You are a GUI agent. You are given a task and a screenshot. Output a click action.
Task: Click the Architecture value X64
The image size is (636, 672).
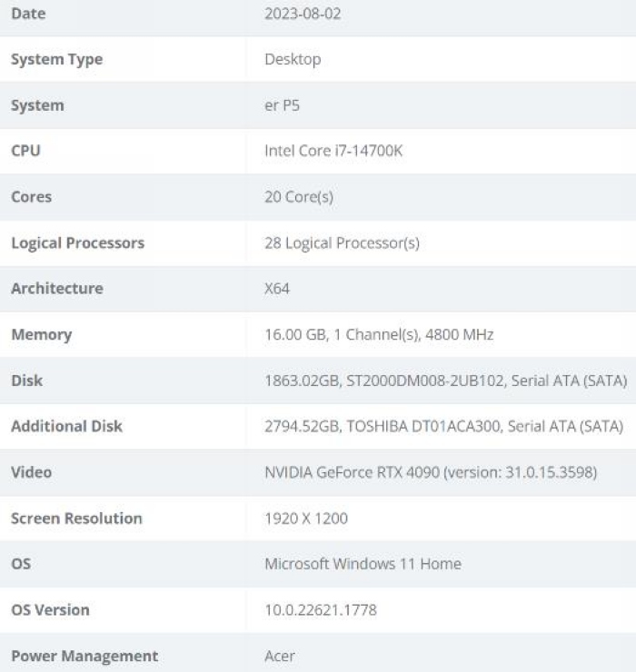click(x=277, y=289)
